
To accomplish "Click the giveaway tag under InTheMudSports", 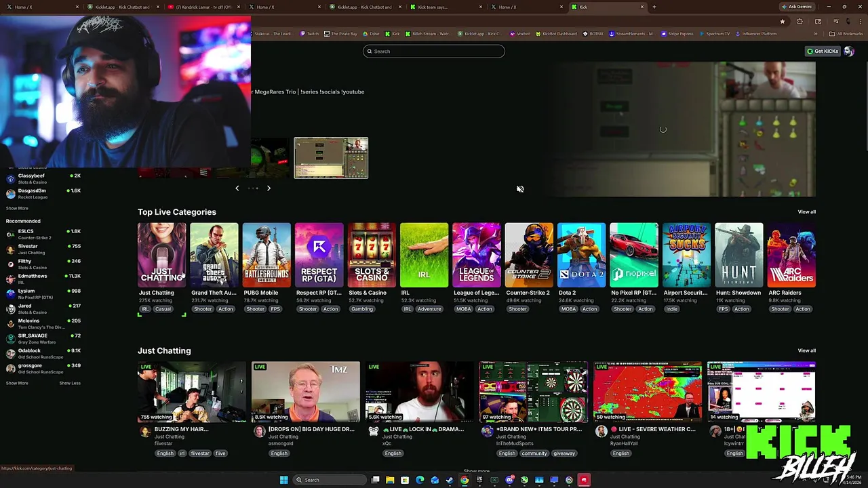I will pyautogui.click(x=564, y=453).
